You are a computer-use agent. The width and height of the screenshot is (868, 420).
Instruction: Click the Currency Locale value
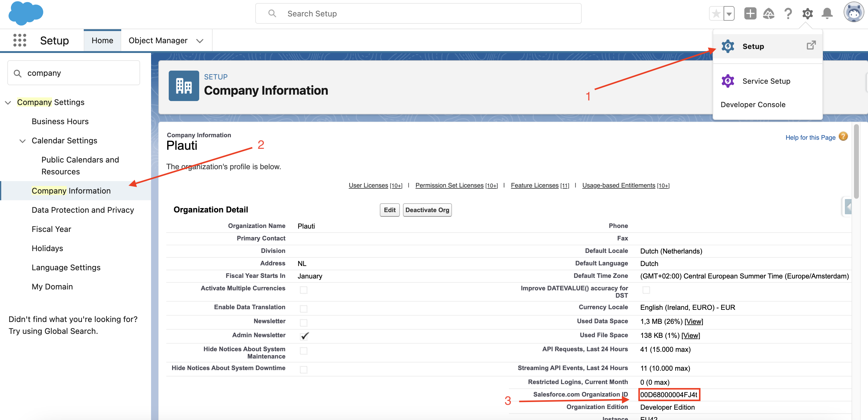pyautogui.click(x=687, y=307)
